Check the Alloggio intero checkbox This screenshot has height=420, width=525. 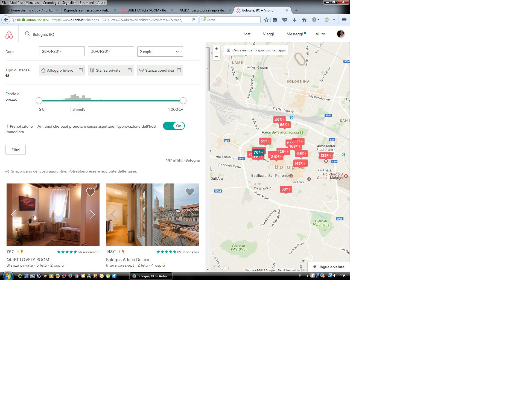point(81,70)
